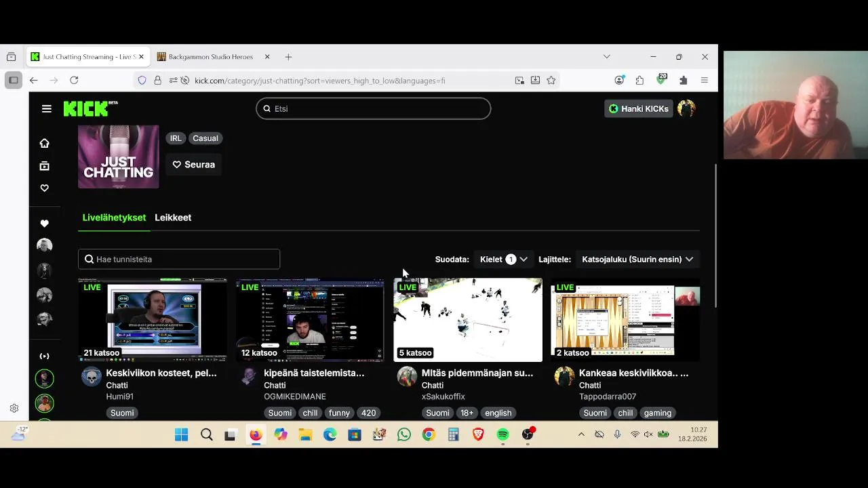Open settings gear at bottom left of browser
Viewport: 868px width, 488px height.
click(14, 408)
